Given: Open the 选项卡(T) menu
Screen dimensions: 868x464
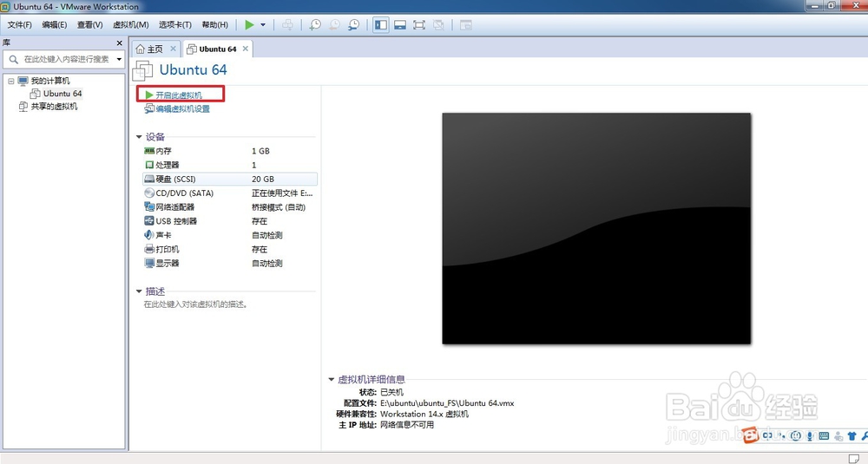Looking at the screenshot, I should (x=175, y=25).
